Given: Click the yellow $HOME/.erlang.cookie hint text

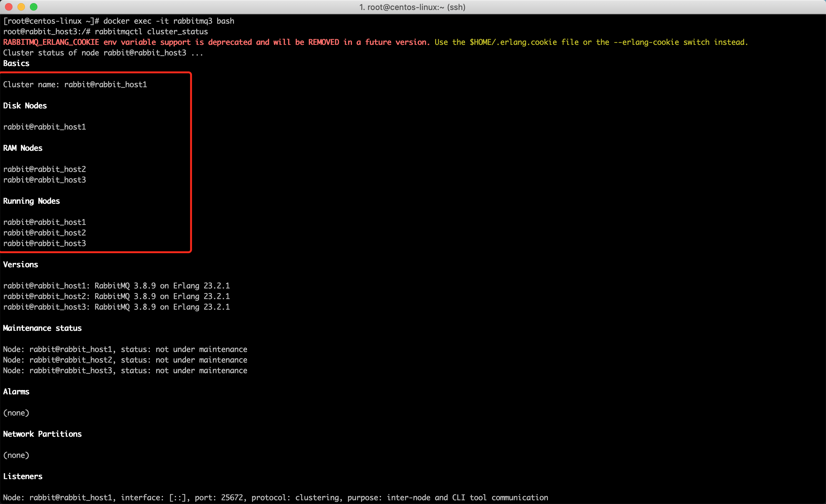Looking at the screenshot, I should coord(591,42).
